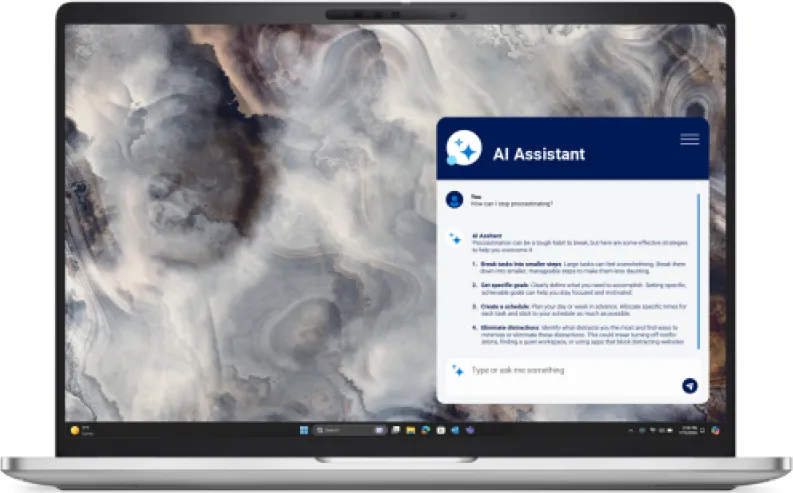Image resolution: width=793 pixels, height=493 pixels.
Task: Open Microsoft Store from the taskbar
Action: click(440, 430)
